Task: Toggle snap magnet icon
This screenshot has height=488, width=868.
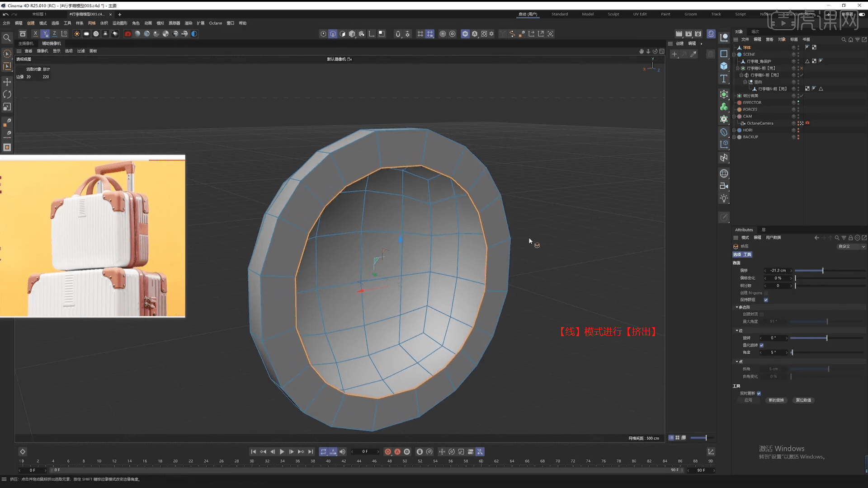Action: [x=398, y=34]
